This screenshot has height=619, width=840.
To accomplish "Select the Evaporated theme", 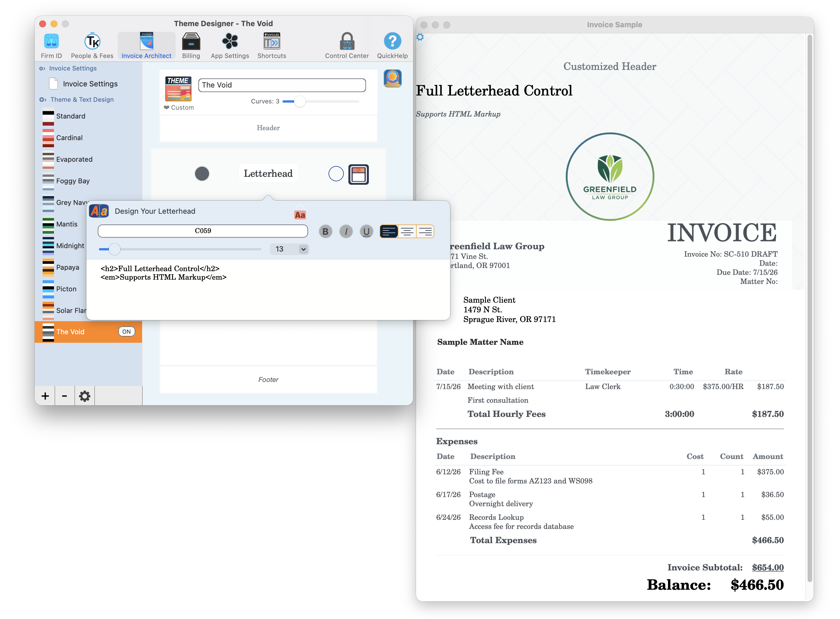I will pyautogui.click(x=88, y=160).
